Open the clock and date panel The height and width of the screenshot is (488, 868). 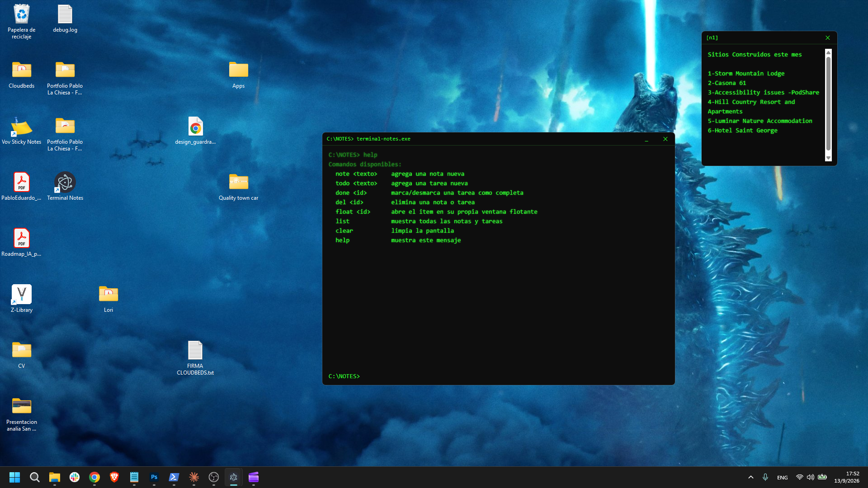pos(847,477)
